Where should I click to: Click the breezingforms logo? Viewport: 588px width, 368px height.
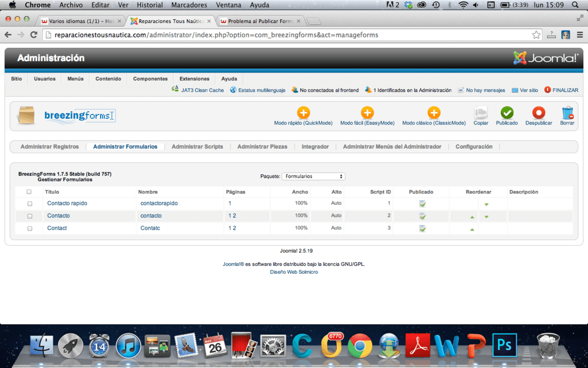pos(80,116)
